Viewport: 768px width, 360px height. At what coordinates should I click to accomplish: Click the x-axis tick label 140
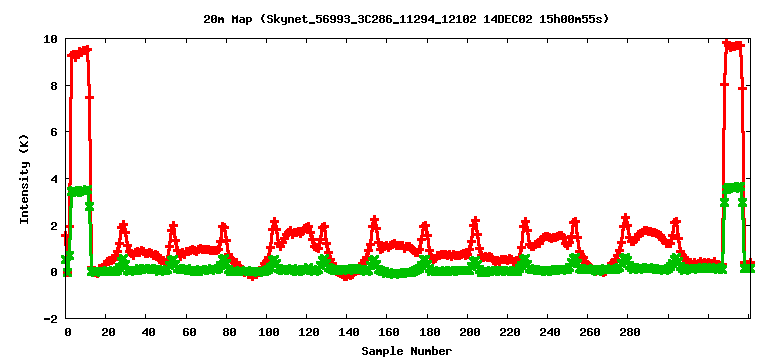(x=349, y=333)
